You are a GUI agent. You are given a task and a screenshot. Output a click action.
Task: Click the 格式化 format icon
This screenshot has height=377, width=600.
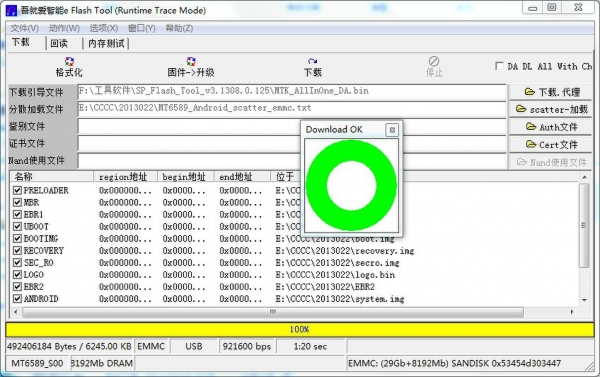click(x=69, y=61)
